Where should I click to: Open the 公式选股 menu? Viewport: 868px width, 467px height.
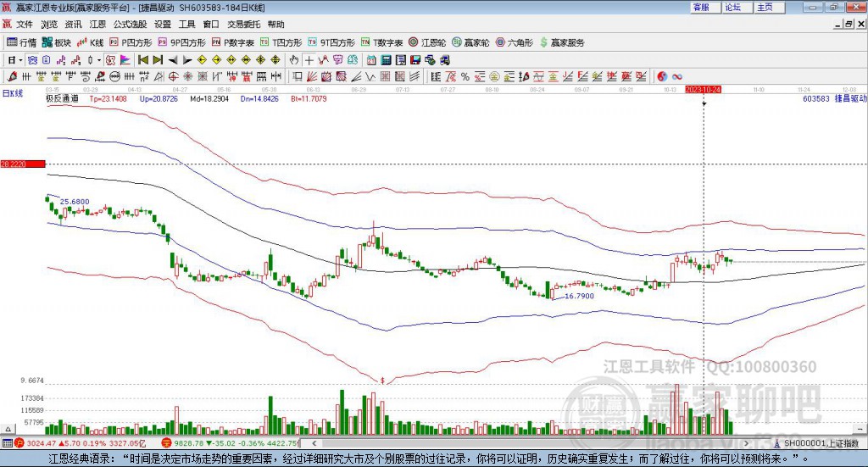pyautogui.click(x=130, y=25)
